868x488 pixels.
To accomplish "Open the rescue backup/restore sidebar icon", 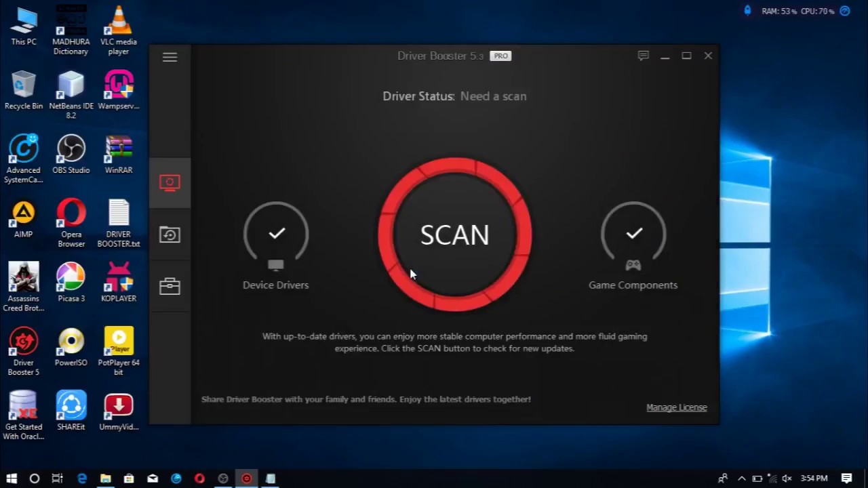I will (x=170, y=235).
